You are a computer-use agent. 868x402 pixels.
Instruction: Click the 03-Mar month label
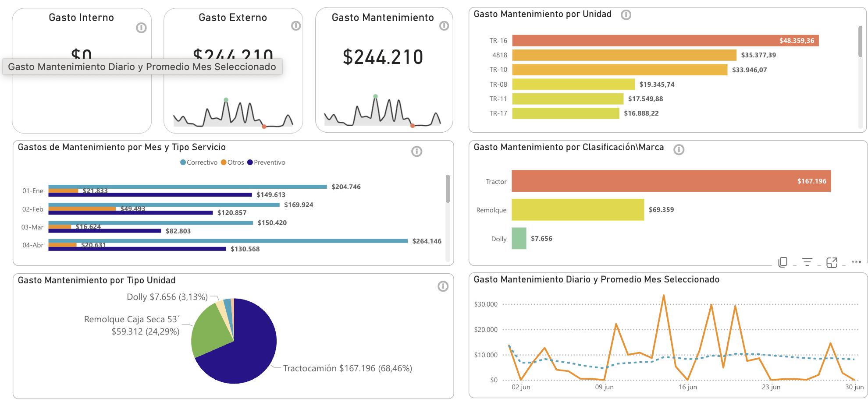point(32,227)
